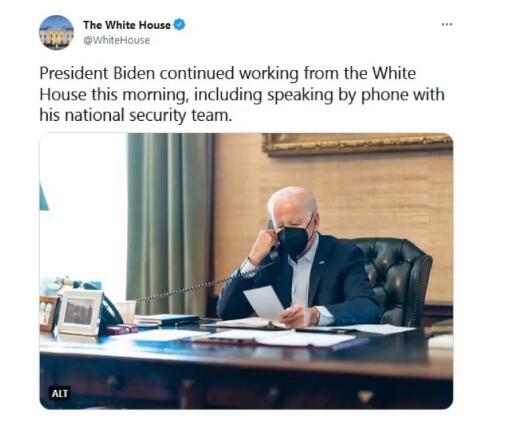Show the ALT image description badge
Viewport: 507px width, 422px height.
tap(60, 393)
